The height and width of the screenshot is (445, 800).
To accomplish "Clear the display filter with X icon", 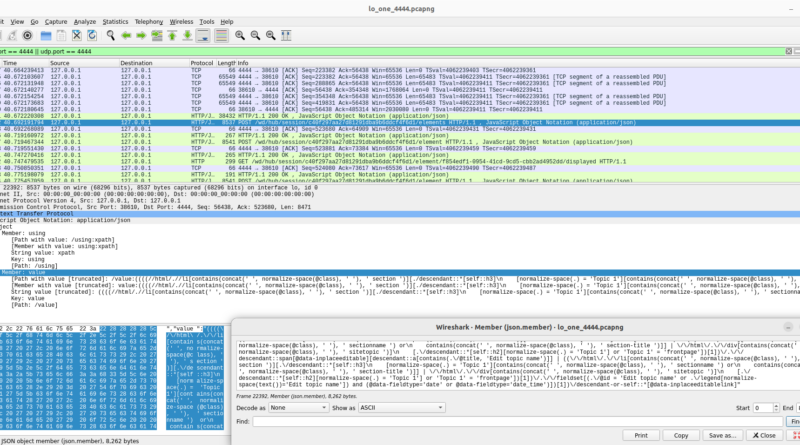I will 789,52.
